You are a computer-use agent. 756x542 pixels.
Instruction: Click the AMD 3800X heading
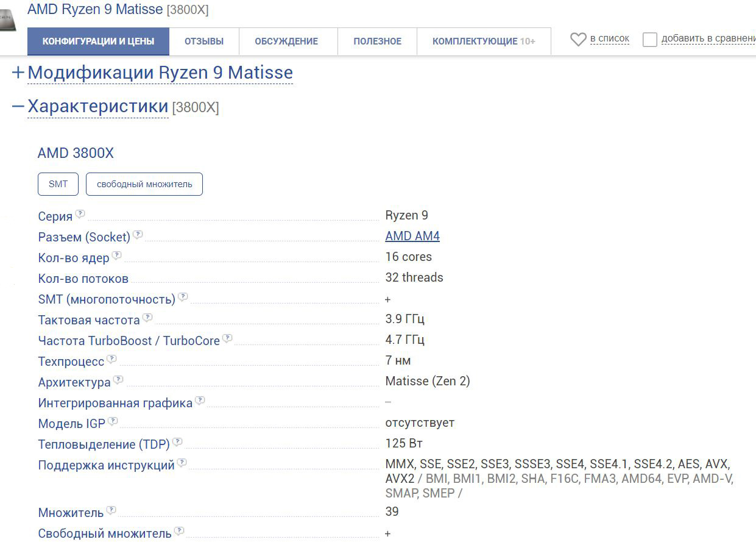pyautogui.click(x=76, y=153)
